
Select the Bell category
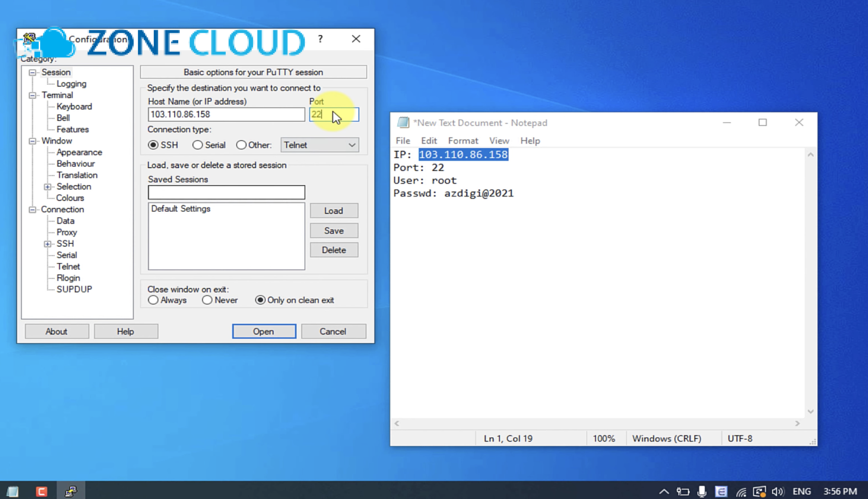click(63, 118)
